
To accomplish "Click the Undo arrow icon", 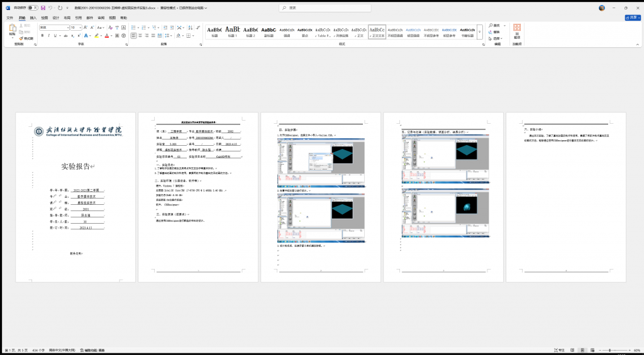I will pos(50,8).
